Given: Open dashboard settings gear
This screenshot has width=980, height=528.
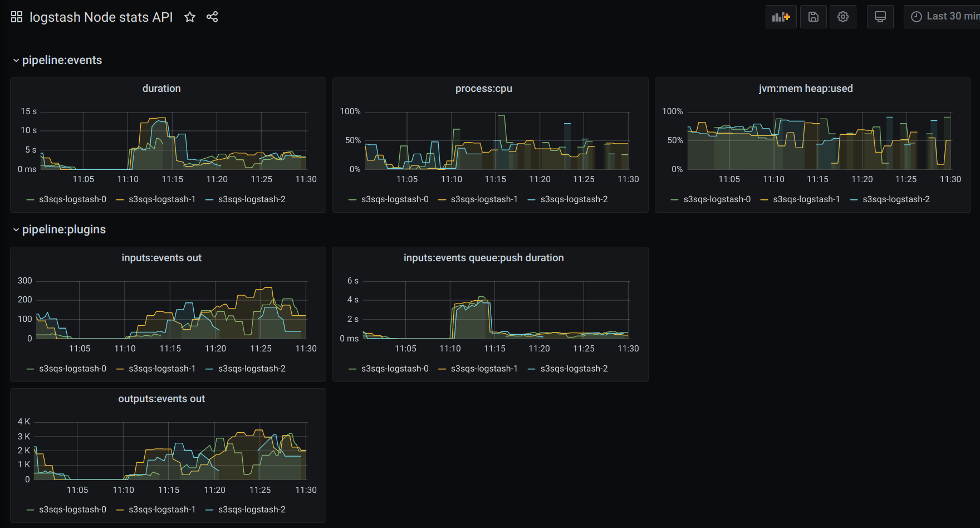Looking at the screenshot, I should pyautogui.click(x=843, y=17).
